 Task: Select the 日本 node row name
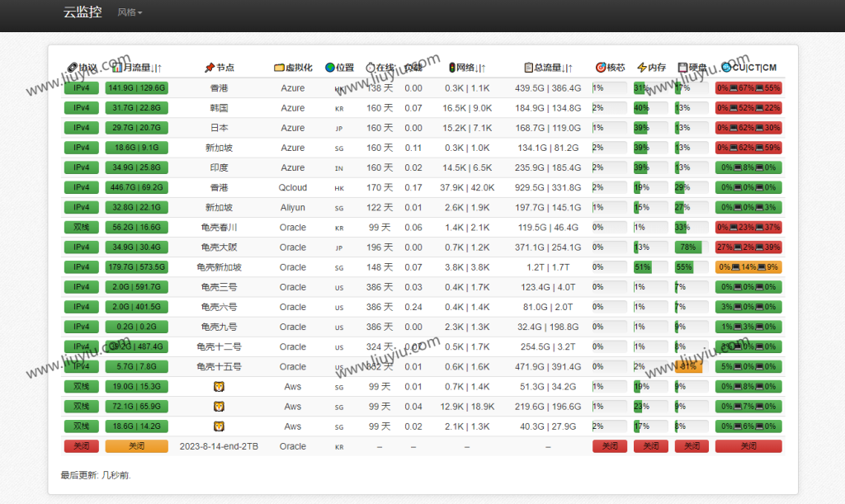[219, 128]
